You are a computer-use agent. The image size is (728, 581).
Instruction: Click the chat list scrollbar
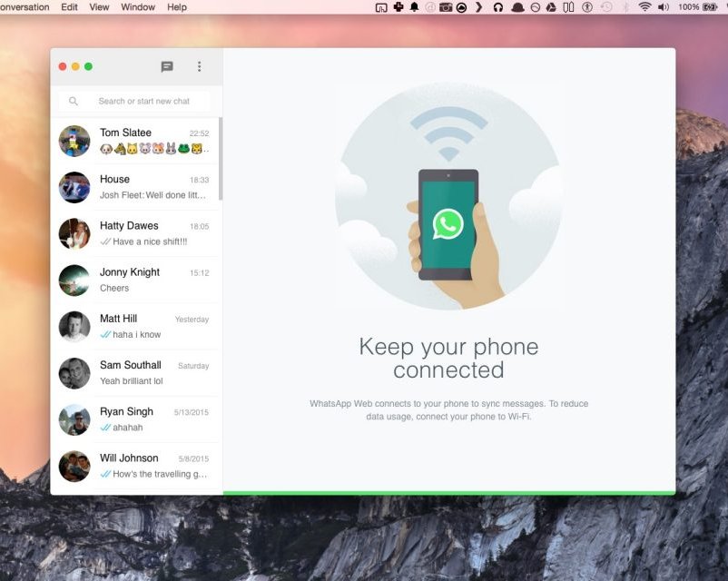point(221,159)
